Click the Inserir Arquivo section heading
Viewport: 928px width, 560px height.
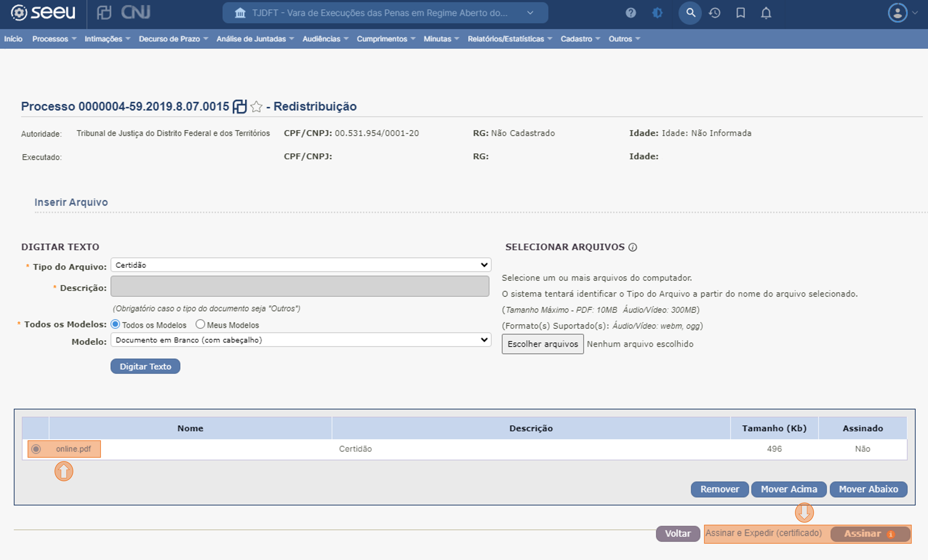point(71,202)
